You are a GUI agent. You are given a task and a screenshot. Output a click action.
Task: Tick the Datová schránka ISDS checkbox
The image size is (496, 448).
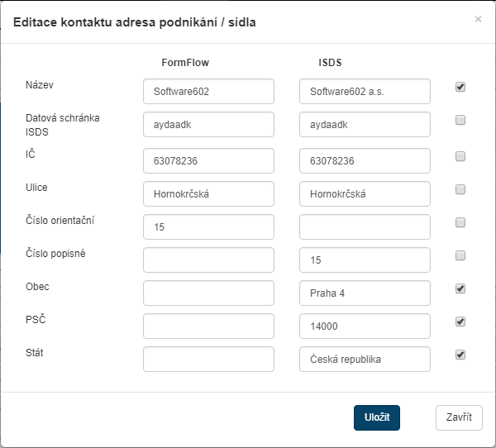[x=460, y=120]
